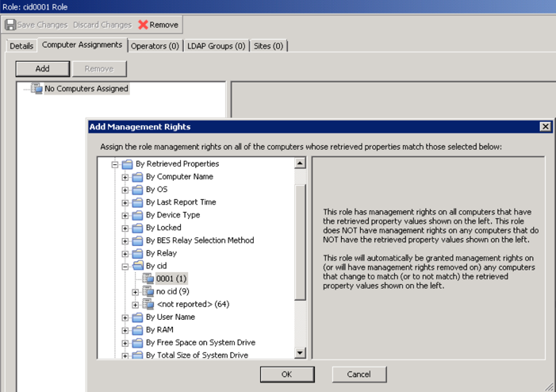Click the computer icon next to 0001 (1)

tap(148, 279)
